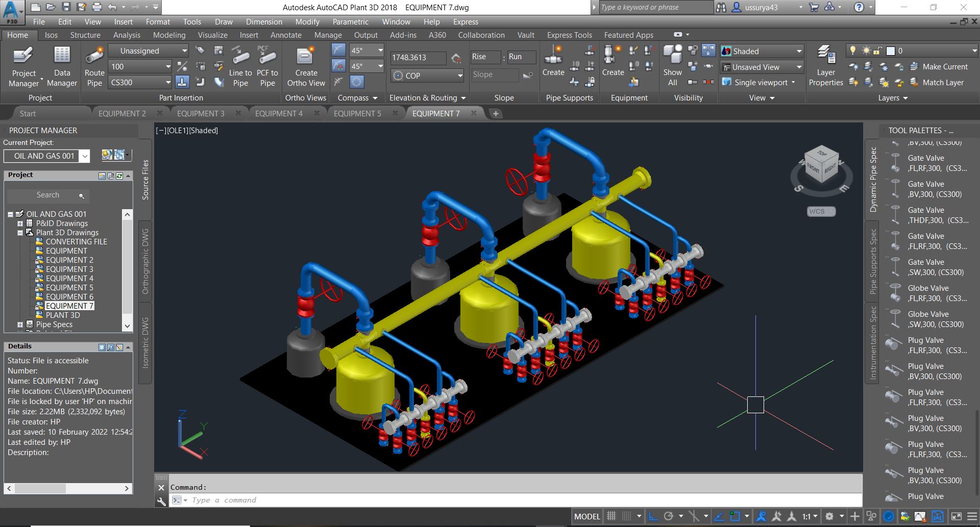This screenshot has width=980, height=527.
Task: Expand the P&ID Drawings tree node
Action: coord(20,223)
